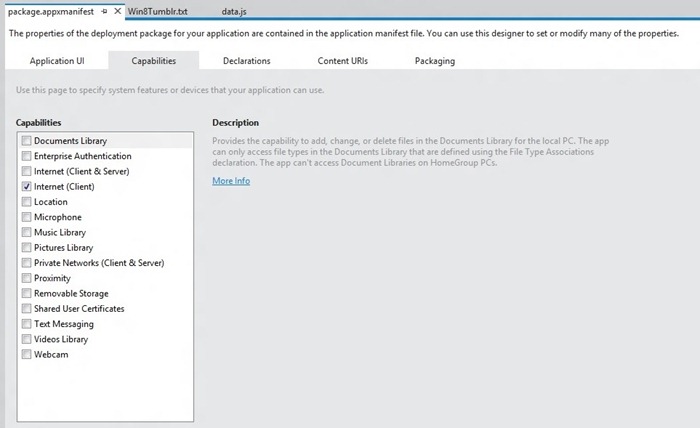Select the Proximity label in list
700x428 pixels.
coord(52,278)
